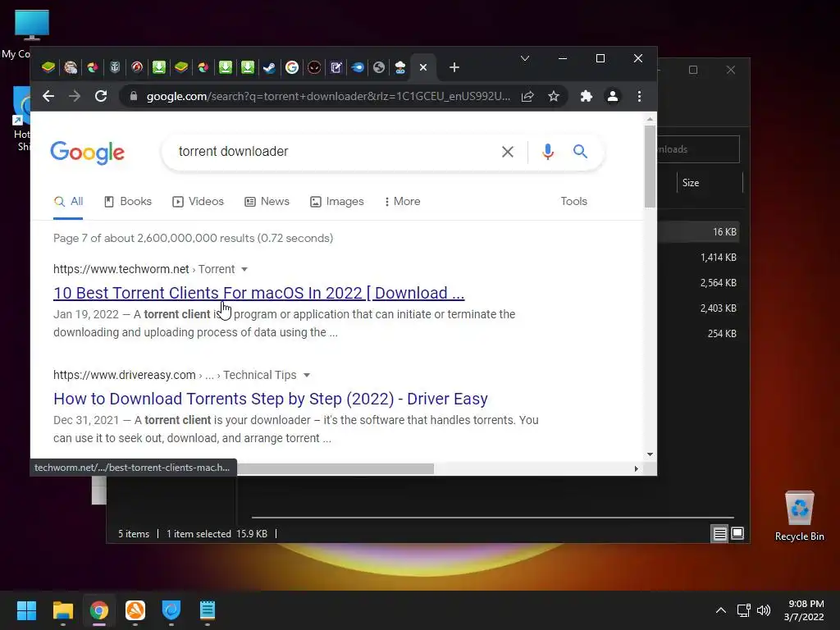
Task: Switch to Images results
Action: pyautogui.click(x=337, y=202)
